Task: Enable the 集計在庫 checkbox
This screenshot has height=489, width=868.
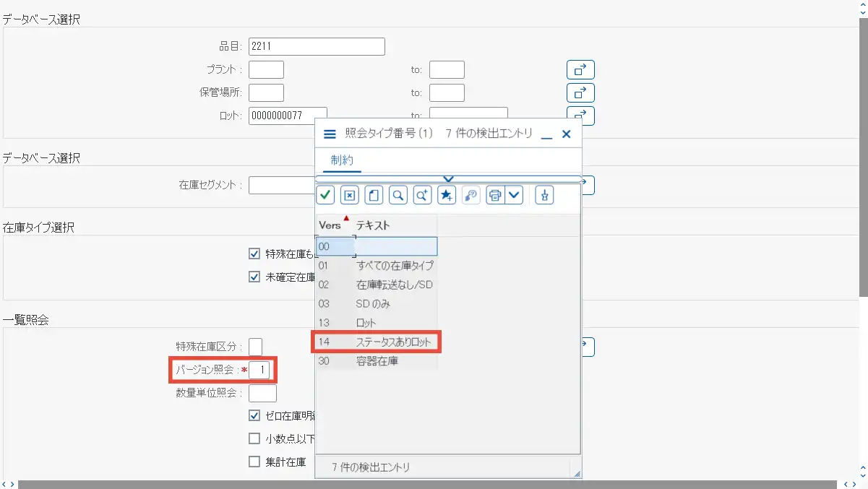Action: [x=254, y=459]
